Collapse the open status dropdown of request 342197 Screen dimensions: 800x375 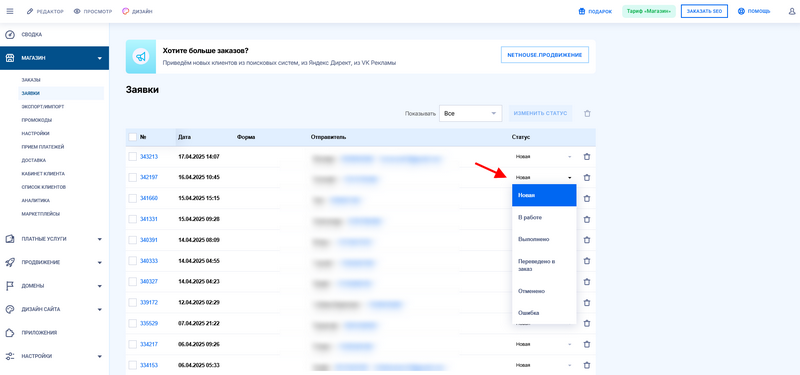(544, 178)
